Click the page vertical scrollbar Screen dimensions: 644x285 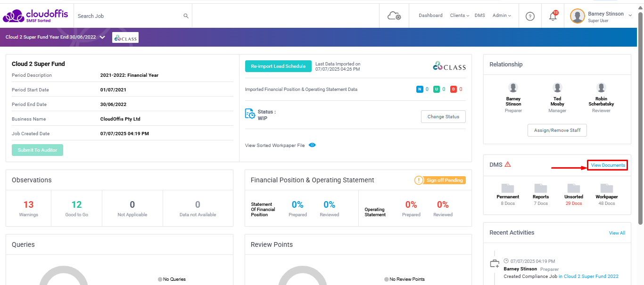[640, 118]
